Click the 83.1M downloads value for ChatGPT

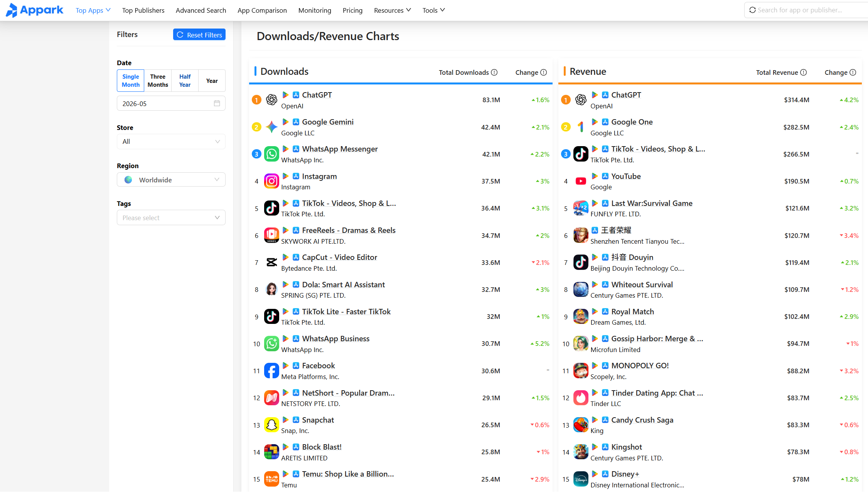click(x=491, y=100)
